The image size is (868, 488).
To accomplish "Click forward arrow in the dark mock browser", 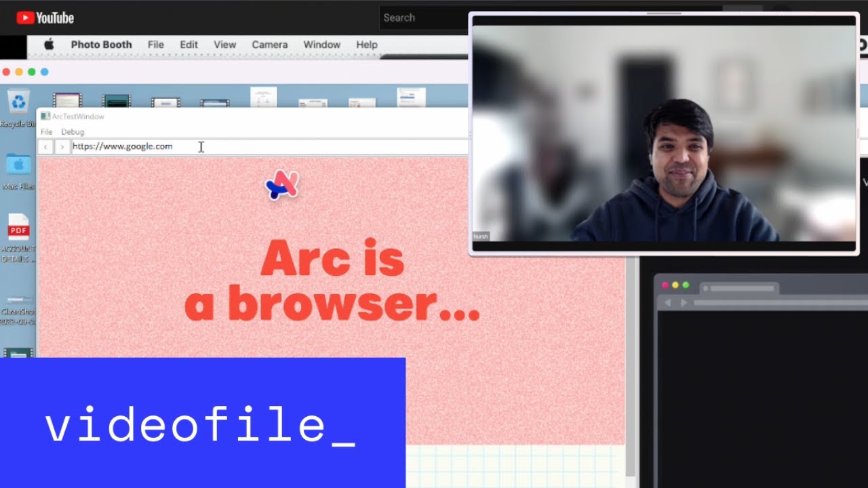I will (x=684, y=302).
